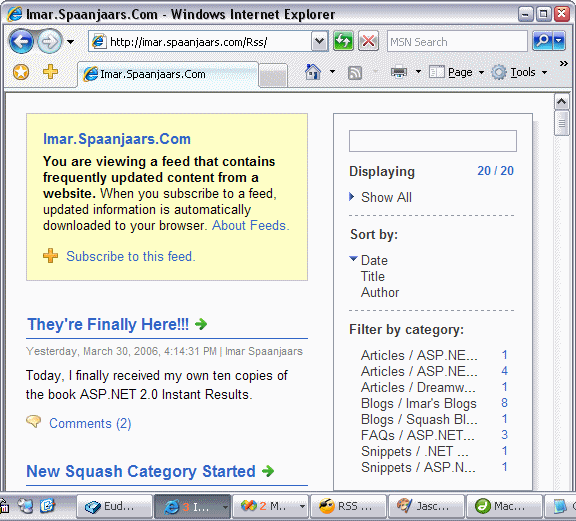Click the MSN Search box
Screen dimensions: 576x521
click(457, 42)
